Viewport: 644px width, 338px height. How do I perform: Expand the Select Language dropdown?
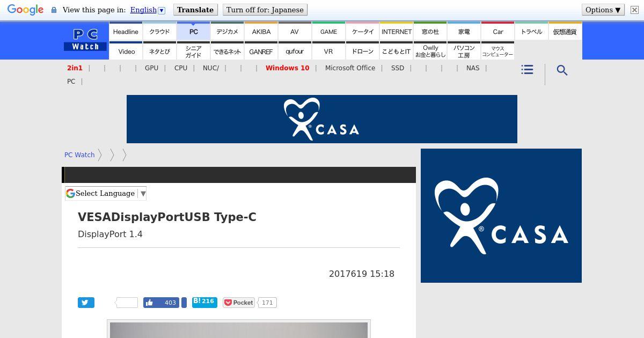[x=106, y=193]
